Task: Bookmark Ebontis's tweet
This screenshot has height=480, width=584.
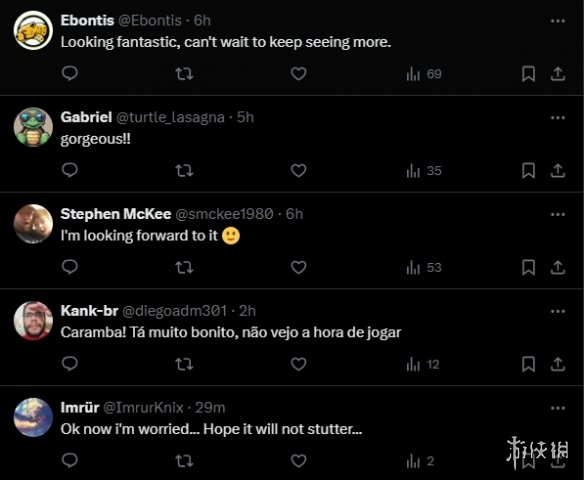Action: point(528,74)
